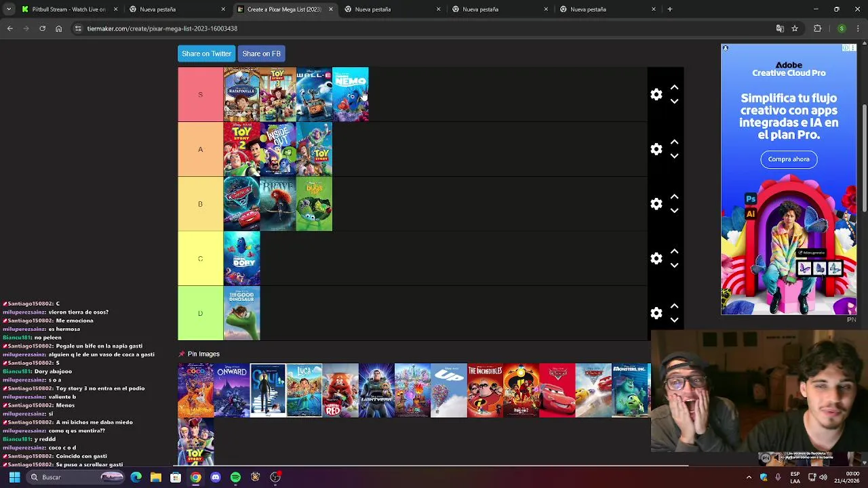Open settings gear for the S tier row

pos(656,95)
